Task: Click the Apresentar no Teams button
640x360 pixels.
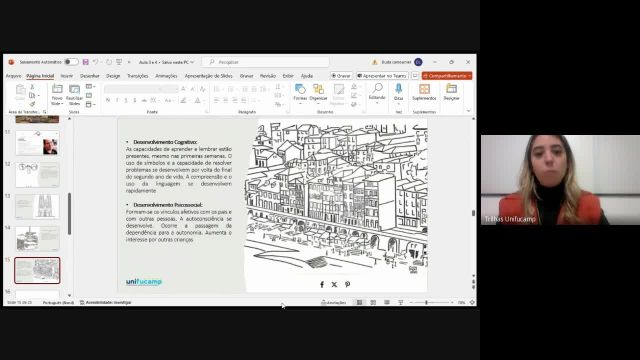Action: 382,76
